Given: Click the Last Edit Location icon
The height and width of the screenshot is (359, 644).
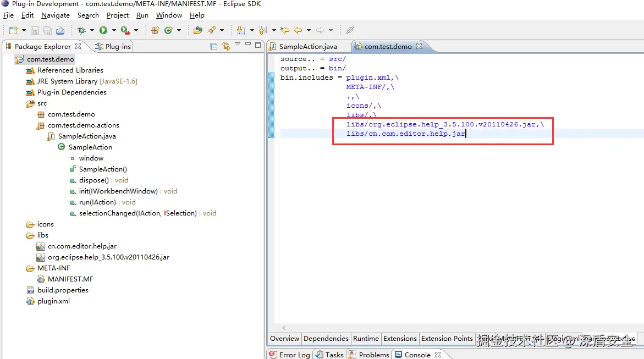Looking at the screenshot, I should point(285,30).
